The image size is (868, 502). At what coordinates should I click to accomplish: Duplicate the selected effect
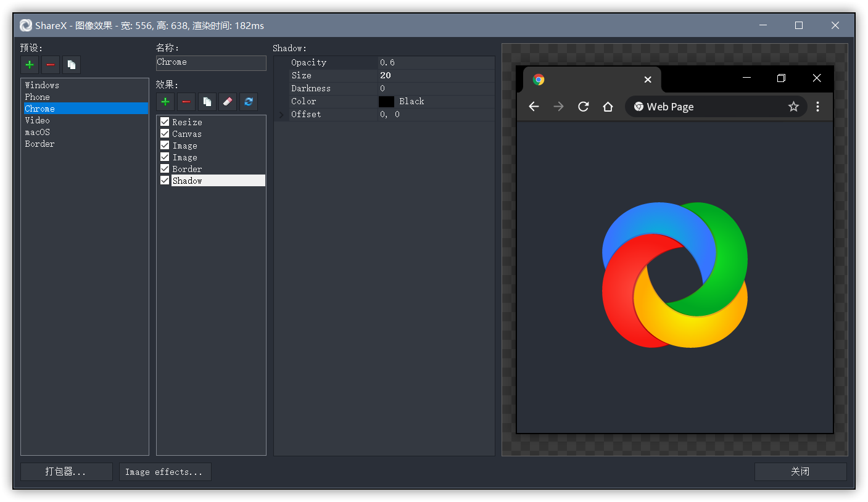[x=207, y=102]
